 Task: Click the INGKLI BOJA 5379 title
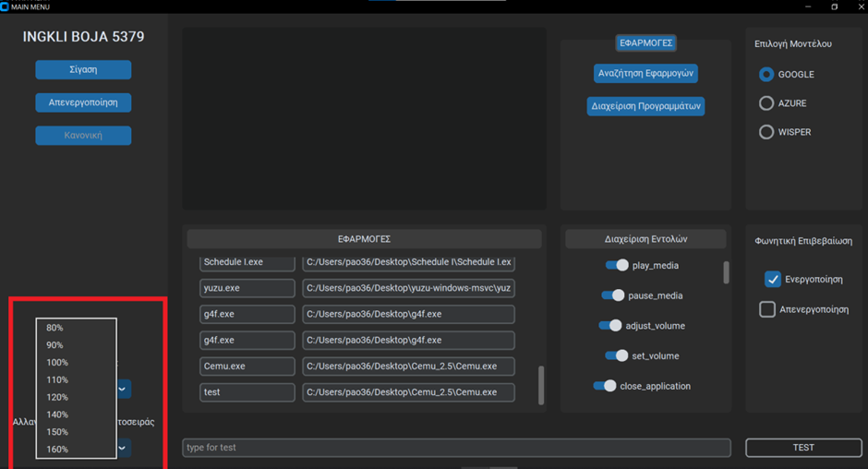[x=83, y=37]
